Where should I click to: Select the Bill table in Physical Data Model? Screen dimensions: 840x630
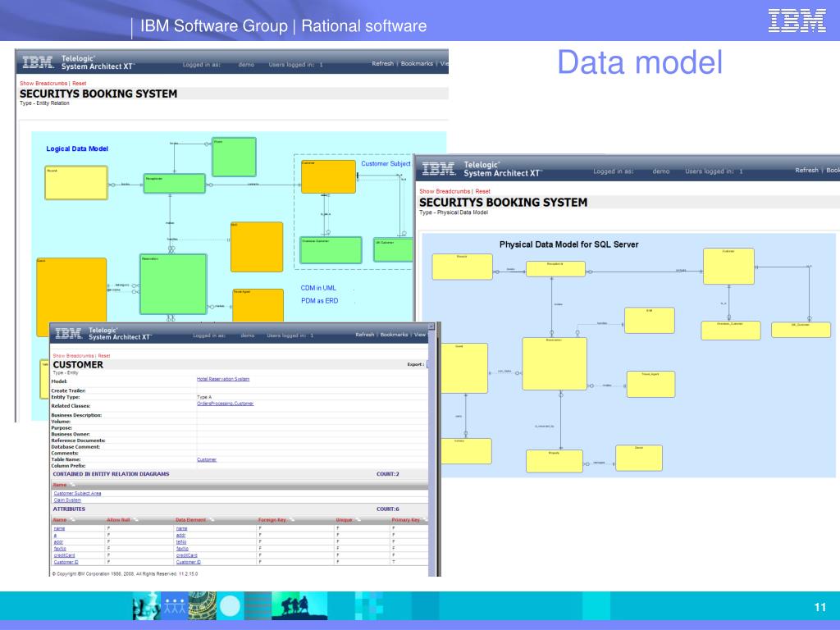[x=650, y=321]
